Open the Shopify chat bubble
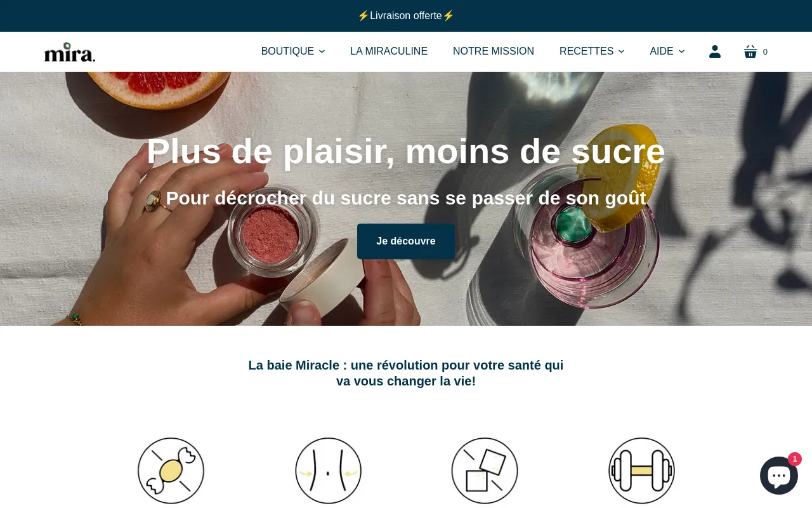812x508 pixels. (x=779, y=476)
